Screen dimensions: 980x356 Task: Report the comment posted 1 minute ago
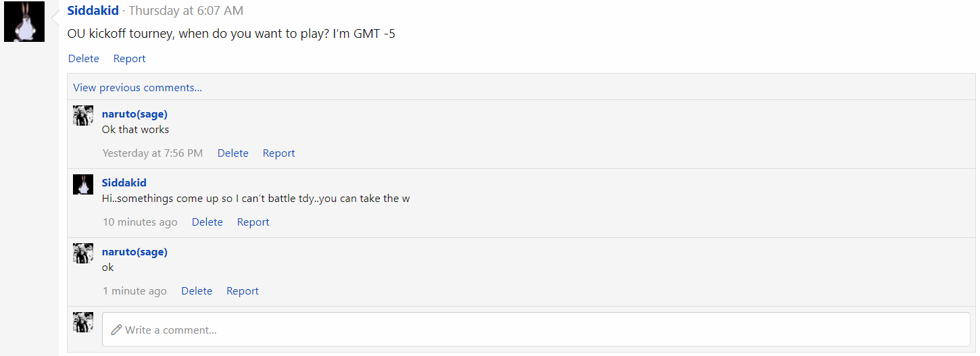(x=243, y=291)
